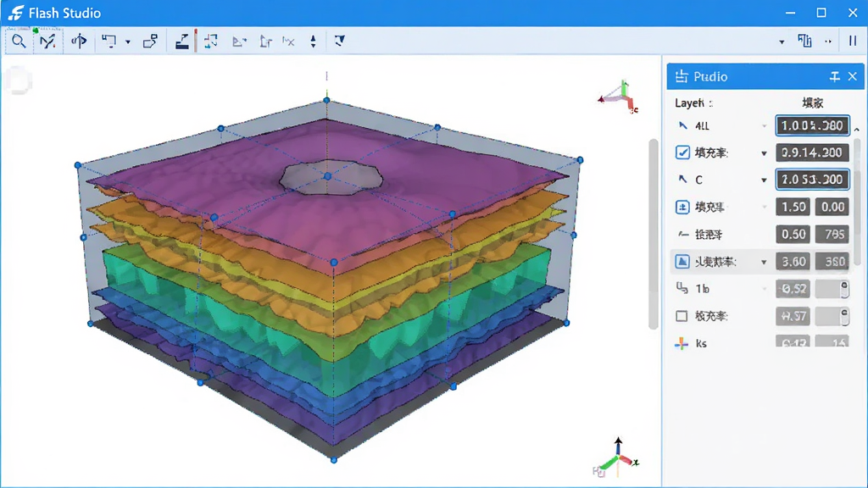Choose the rectangle selection tool
Viewport: 868px width, 488px height.
tap(108, 41)
